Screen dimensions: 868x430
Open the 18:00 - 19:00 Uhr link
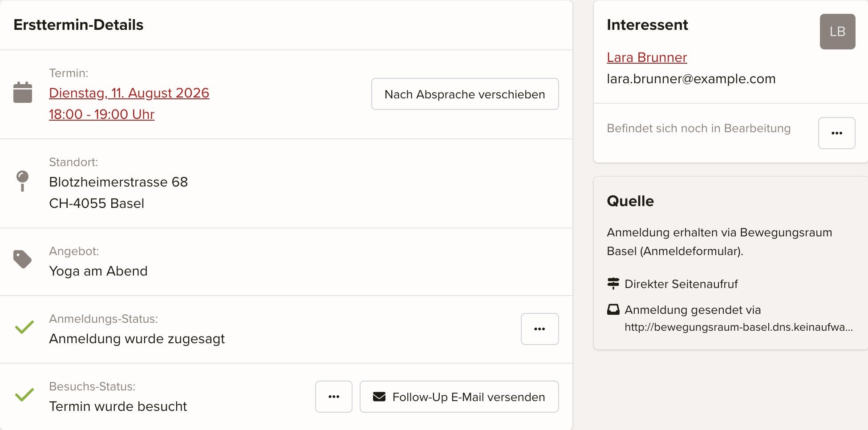[102, 114]
